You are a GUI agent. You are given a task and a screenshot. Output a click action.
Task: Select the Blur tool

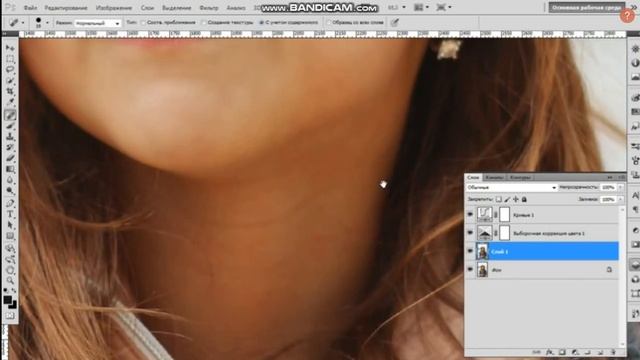pos(10,180)
